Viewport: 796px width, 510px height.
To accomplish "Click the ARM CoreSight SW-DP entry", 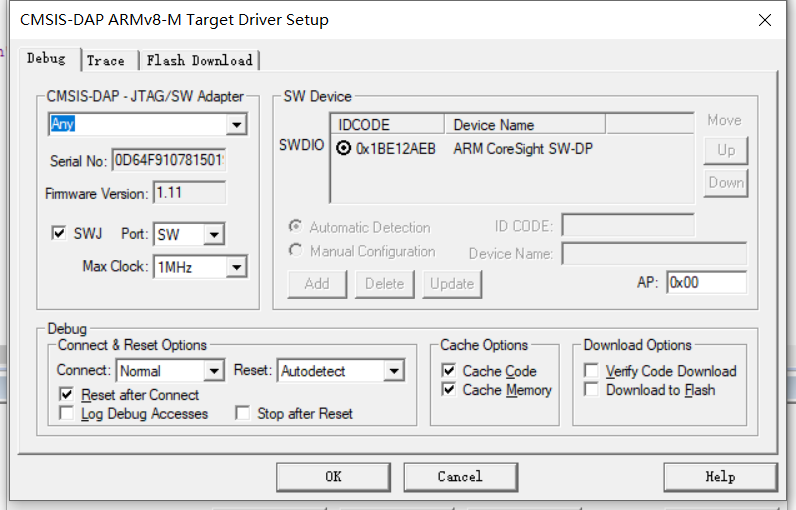I will coord(523,149).
